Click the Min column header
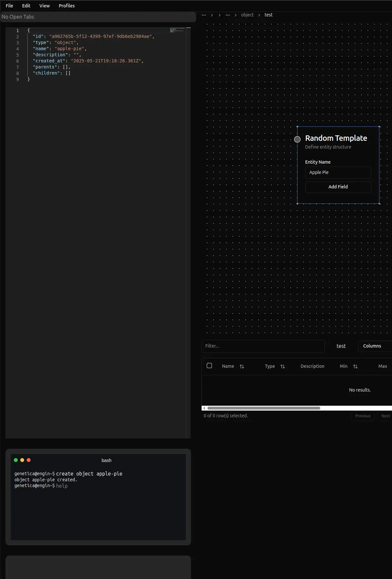 (x=343, y=366)
